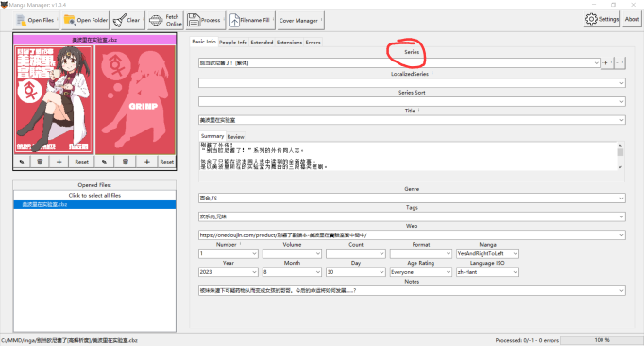Delete front cover with trash icon
The image size is (644, 346).
click(40, 162)
